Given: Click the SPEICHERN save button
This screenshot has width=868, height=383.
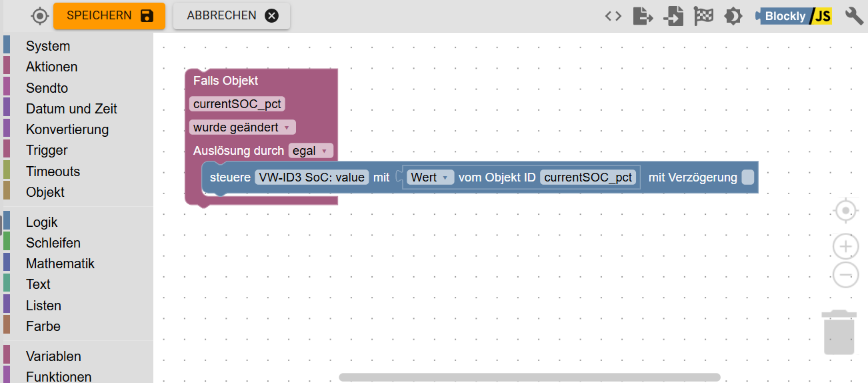Looking at the screenshot, I should click(x=109, y=15).
